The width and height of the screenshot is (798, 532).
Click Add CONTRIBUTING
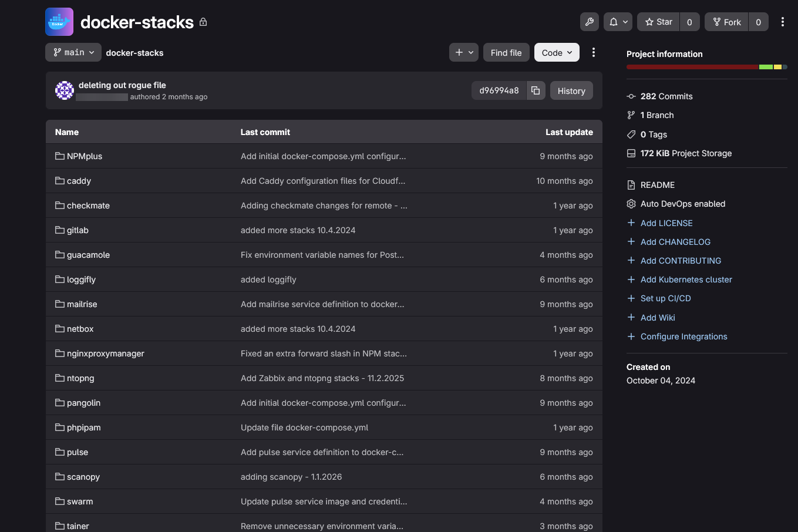pyautogui.click(x=681, y=261)
